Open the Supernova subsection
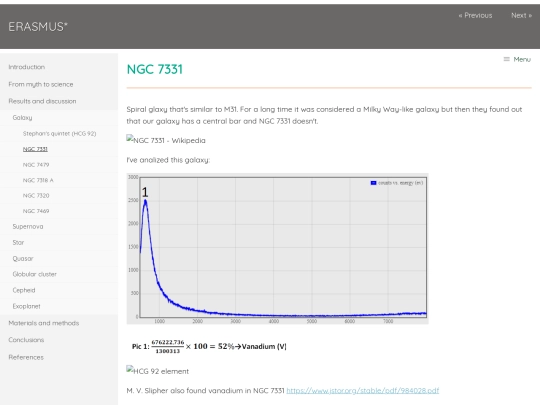 pos(28,226)
